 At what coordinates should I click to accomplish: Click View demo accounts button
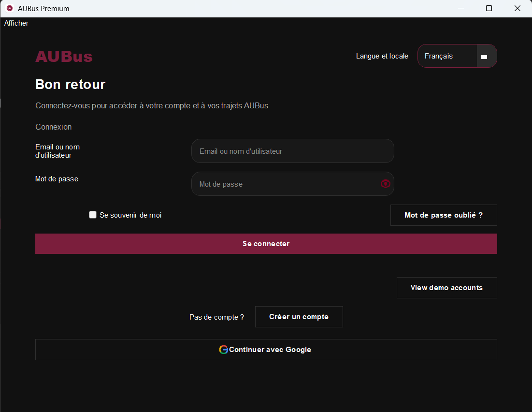(x=446, y=288)
